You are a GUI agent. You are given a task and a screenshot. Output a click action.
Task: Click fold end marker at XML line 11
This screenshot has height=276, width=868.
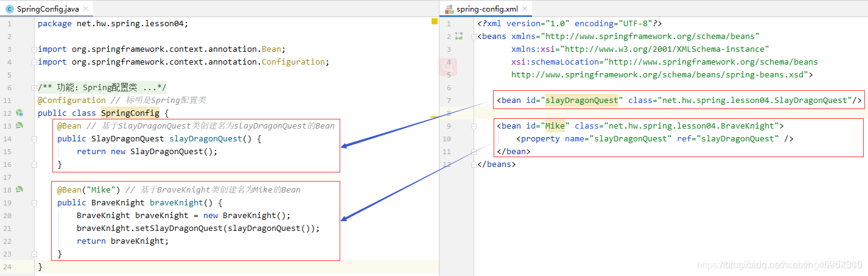tap(474, 151)
